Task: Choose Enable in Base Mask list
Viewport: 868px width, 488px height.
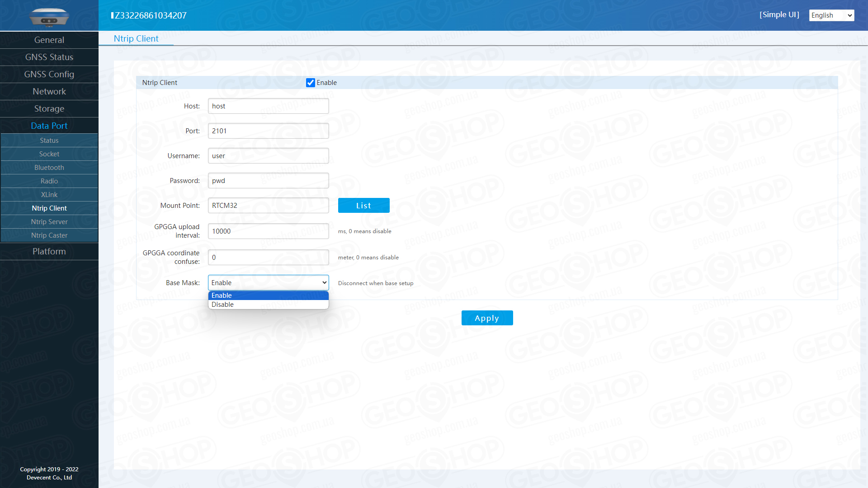Action: coord(269,296)
